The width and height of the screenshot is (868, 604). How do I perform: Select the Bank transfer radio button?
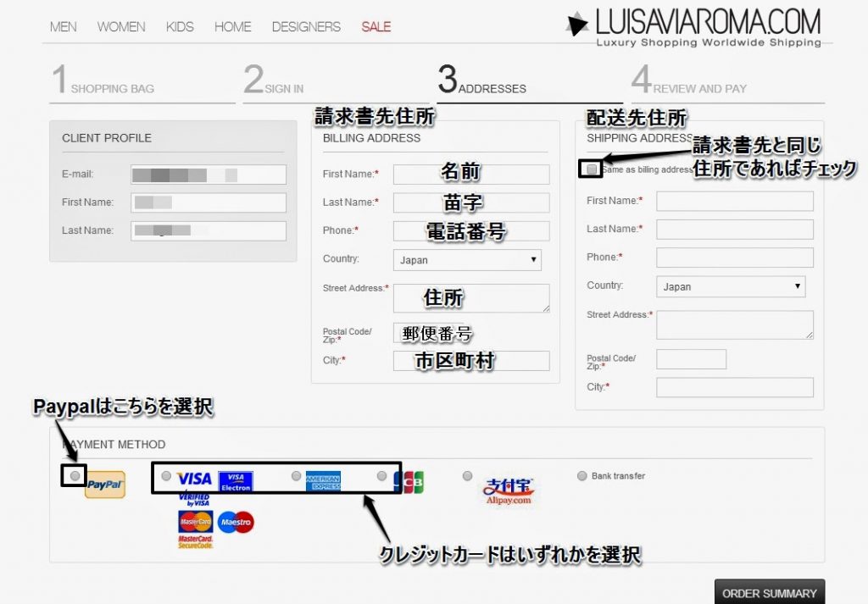581,476
